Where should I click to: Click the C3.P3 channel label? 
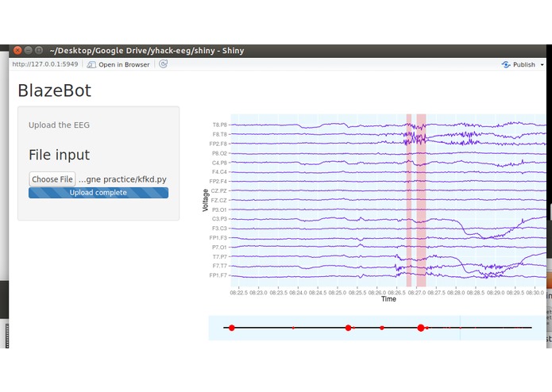click(220, 219)
